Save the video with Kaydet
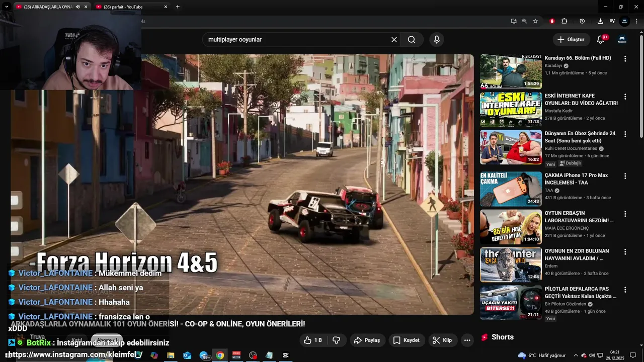The width and height of the screenshot is (644, 362). (x=407, y=340)
